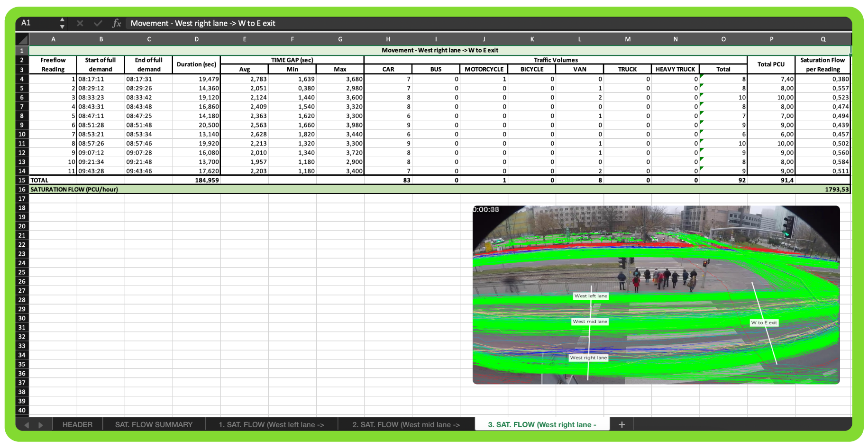Screen dimensions: 868x448
Task: Open the West left lane sheet tab
Action: 271,424
